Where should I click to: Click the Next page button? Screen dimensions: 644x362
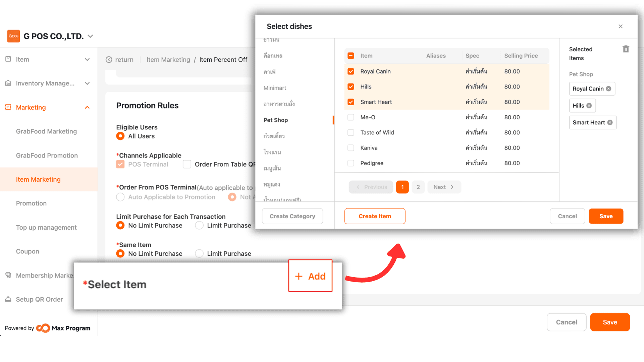(x=444, y=187)
